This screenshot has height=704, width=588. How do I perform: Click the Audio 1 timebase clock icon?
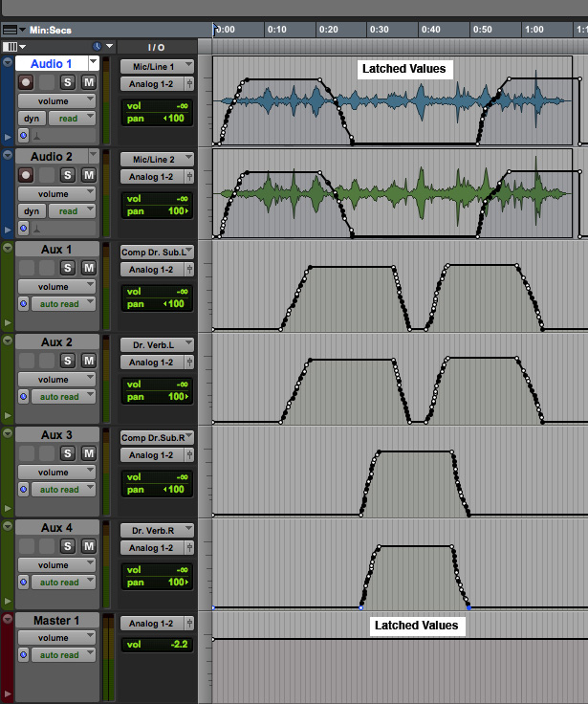[x=23, y=136]
